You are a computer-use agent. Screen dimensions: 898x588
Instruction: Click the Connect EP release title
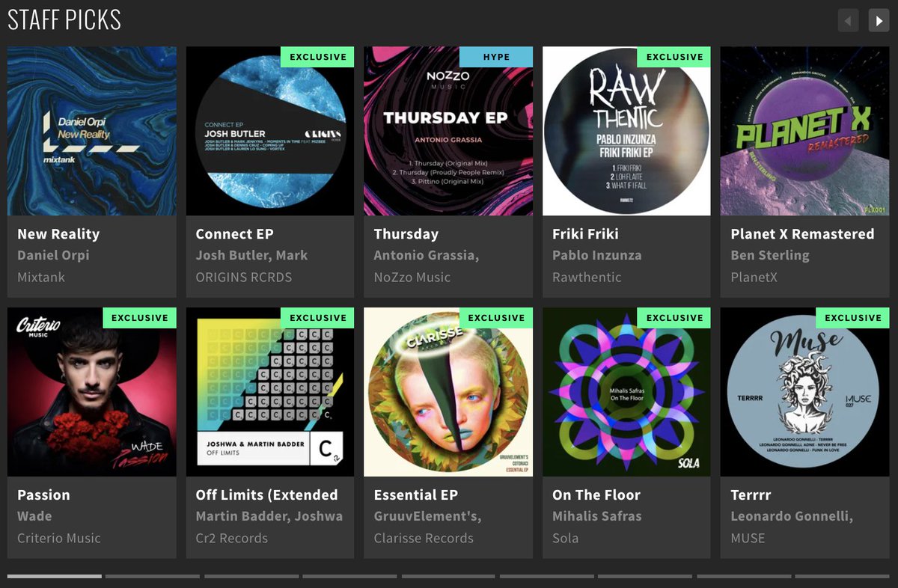point(234,234)
